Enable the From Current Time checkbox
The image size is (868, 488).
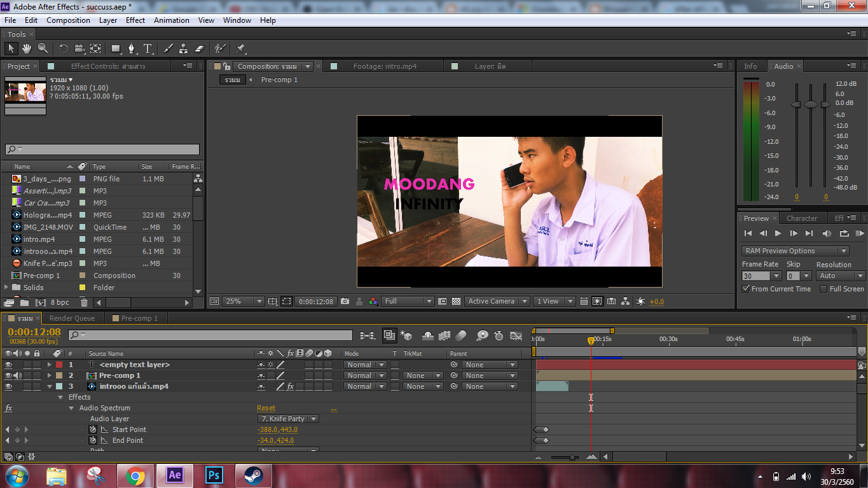pyautogui.click(x=747, y=289)
